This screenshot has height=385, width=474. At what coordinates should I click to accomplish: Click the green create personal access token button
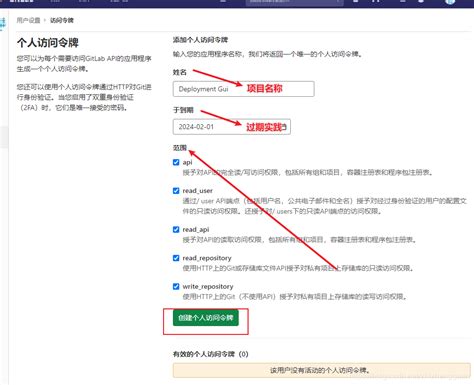(x=206, y=318)
